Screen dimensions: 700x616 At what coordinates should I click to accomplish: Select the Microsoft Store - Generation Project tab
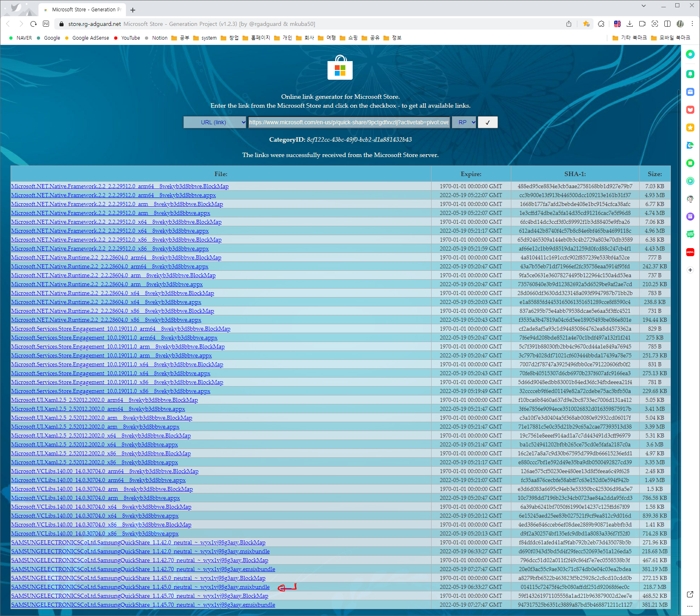82,10
